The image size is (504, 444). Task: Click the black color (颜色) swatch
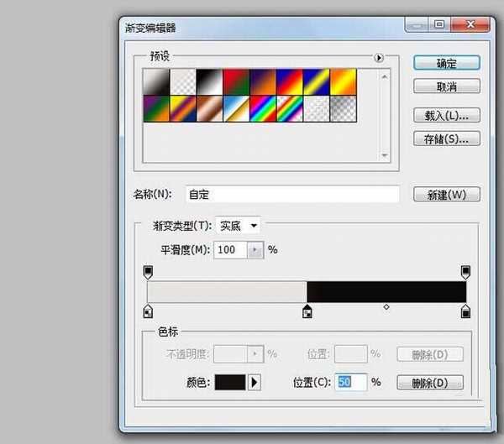230,383
